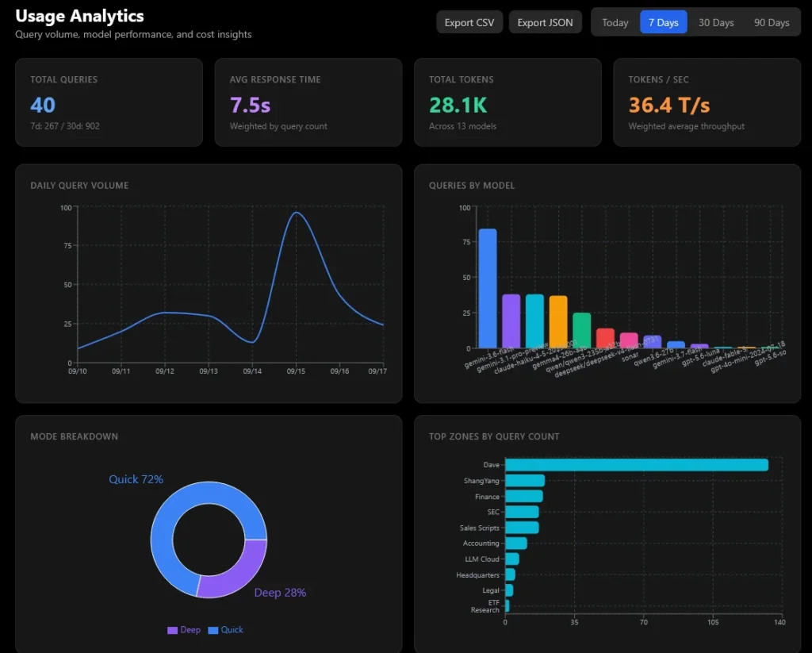
Task: Click the pink sonar bar
Action: [x=629, y=340]
